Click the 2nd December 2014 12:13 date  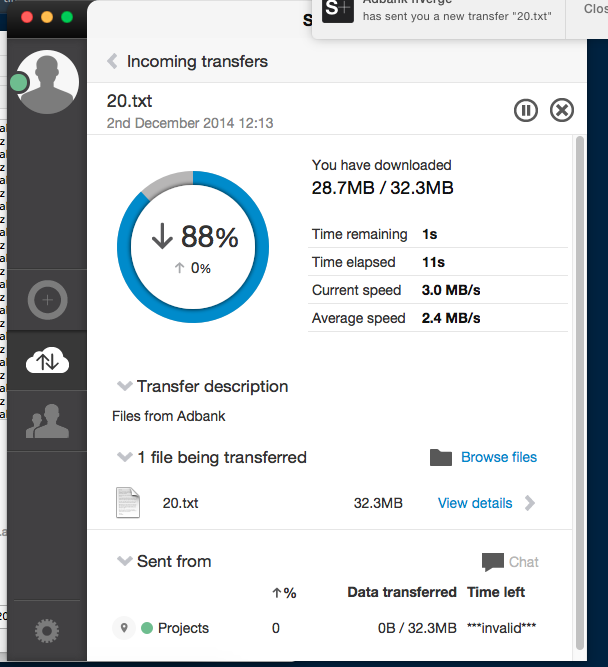click(190, 123)
